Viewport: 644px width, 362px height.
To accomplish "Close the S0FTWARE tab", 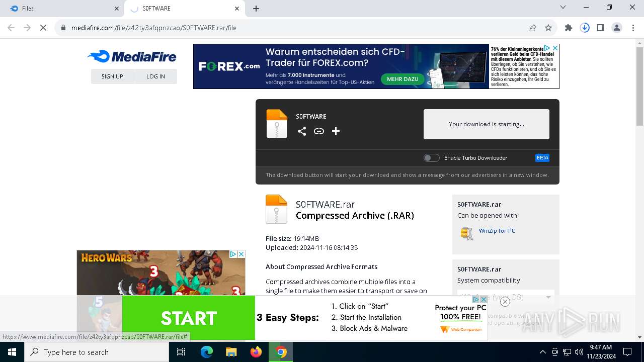I will [237, 9].
